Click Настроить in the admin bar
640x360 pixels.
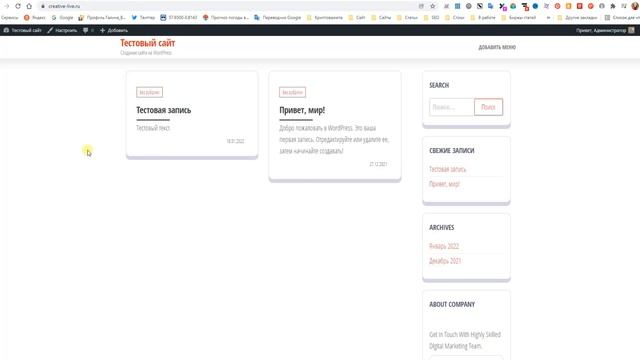[62, 30]
